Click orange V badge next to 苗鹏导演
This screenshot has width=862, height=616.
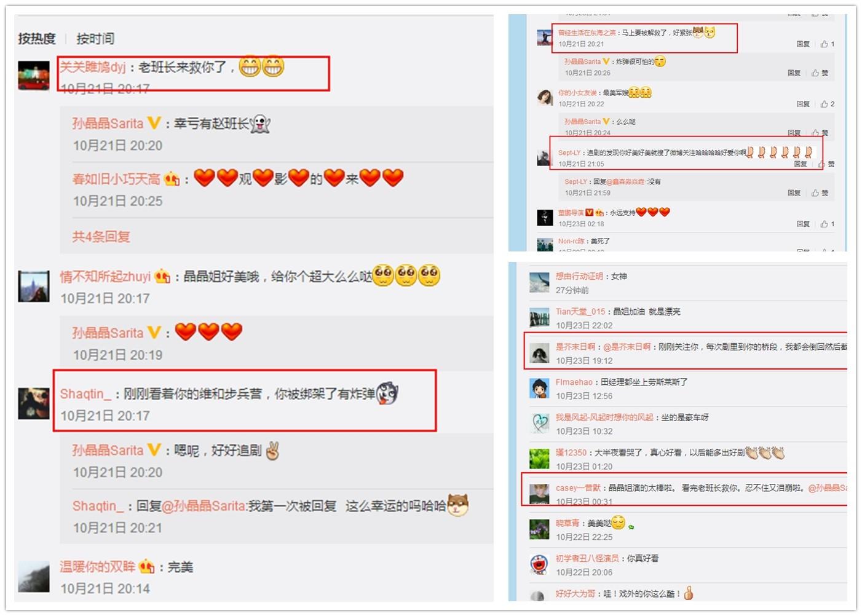point(590,213)
